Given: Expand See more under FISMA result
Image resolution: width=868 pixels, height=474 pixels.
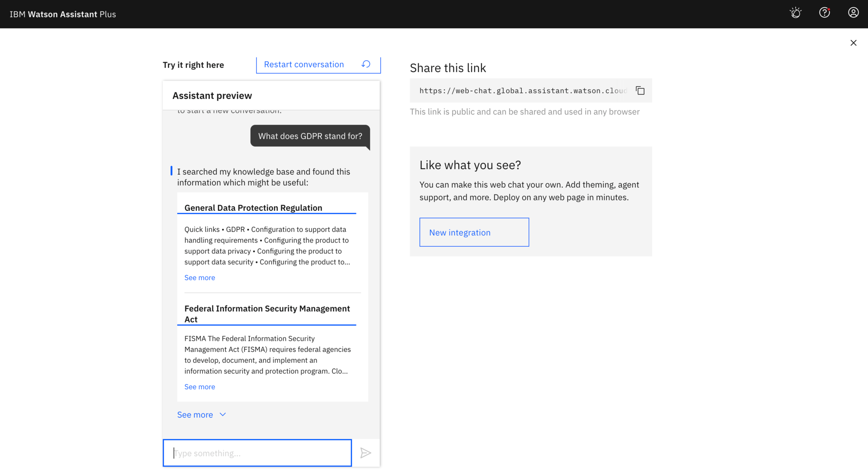Looking at the screenshot, I should point(200,387).
